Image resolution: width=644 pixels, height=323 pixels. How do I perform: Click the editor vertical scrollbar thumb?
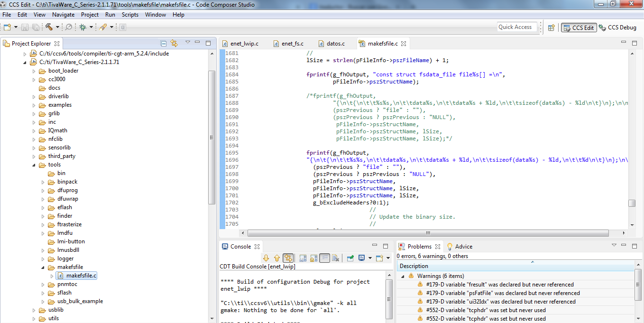click(632, 203)
